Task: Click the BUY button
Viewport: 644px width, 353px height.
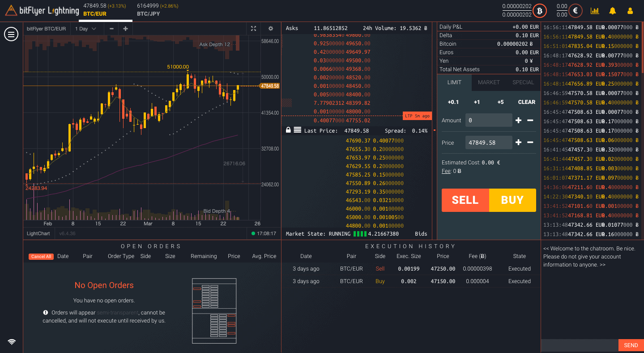Action: pos(512,200)
